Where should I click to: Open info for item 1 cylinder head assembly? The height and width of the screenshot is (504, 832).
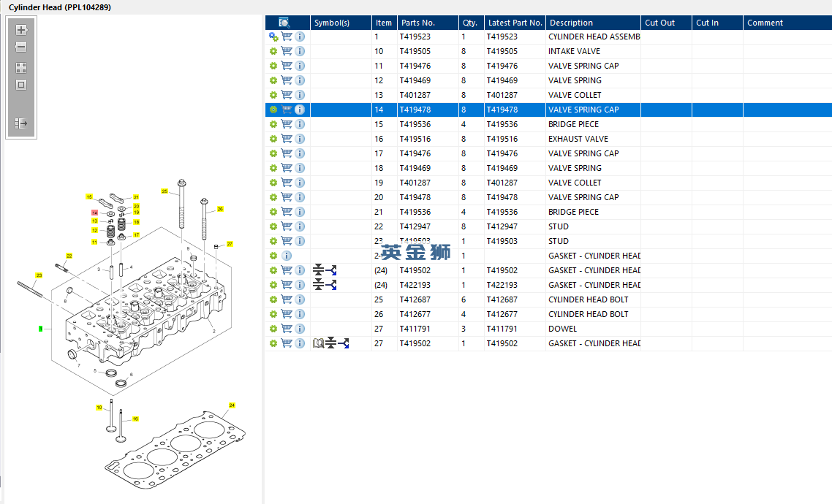tap(300, 37)
